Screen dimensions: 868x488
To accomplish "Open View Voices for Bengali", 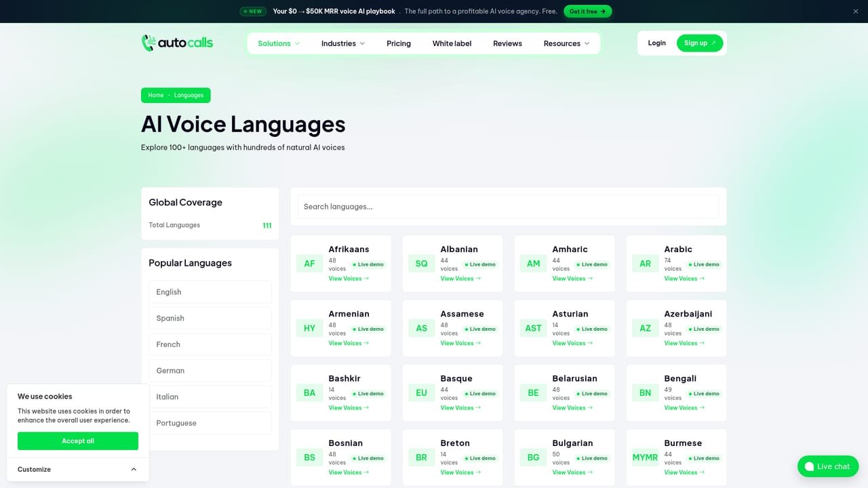I will (x=684, y=408).
